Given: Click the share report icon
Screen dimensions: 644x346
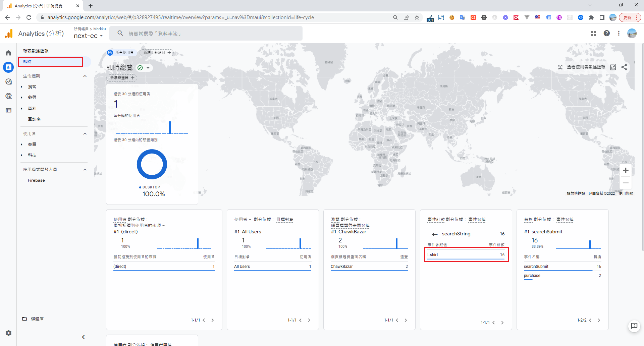Looking at the screenshot, I should 624,67.
